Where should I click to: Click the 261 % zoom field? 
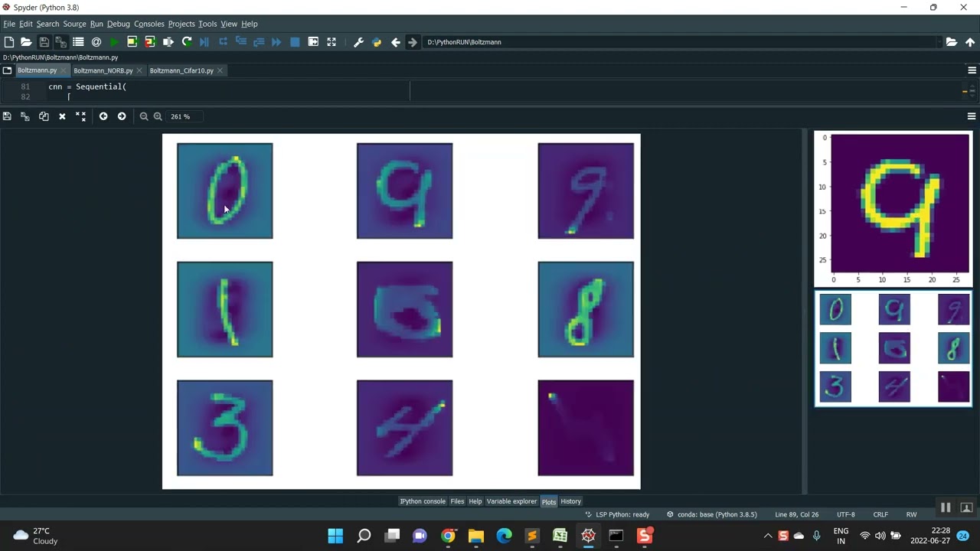185,116
